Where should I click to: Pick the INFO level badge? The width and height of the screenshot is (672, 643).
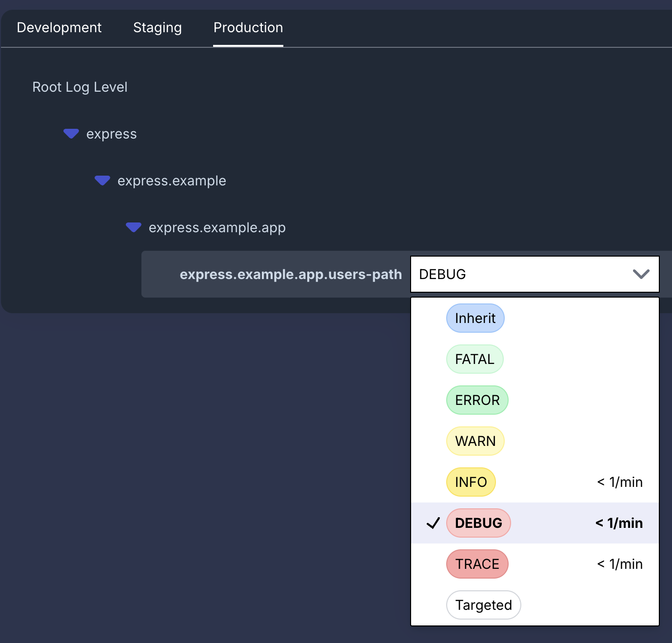[471, 482]
